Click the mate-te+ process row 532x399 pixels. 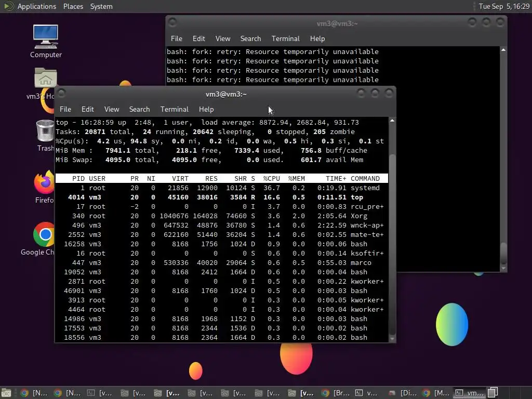click(x=222, y=235)
